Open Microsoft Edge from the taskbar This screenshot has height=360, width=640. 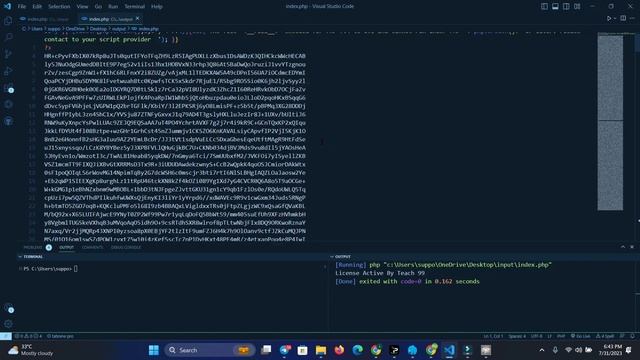pyautogui.click(x=358, y=350)
